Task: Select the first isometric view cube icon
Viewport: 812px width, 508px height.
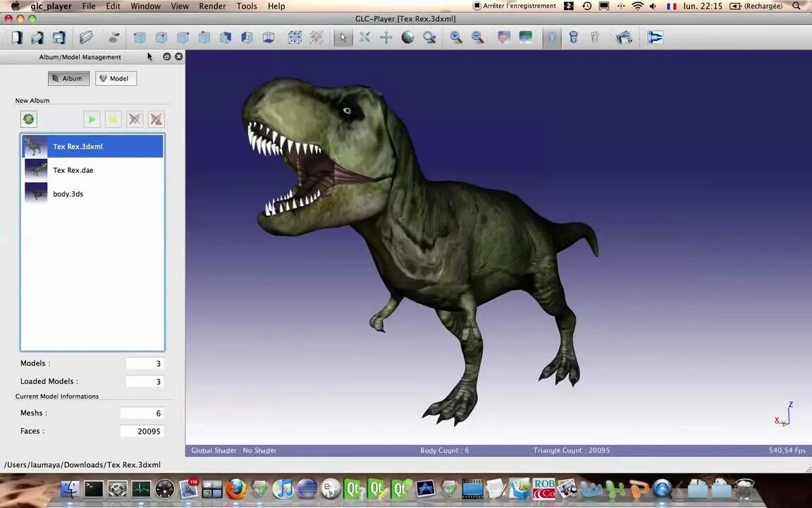Action: click(140, 37)
